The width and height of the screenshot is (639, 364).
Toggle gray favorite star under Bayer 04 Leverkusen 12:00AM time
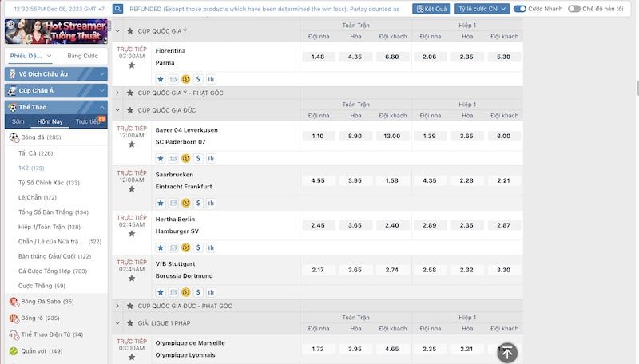click(x=132, y=144)
